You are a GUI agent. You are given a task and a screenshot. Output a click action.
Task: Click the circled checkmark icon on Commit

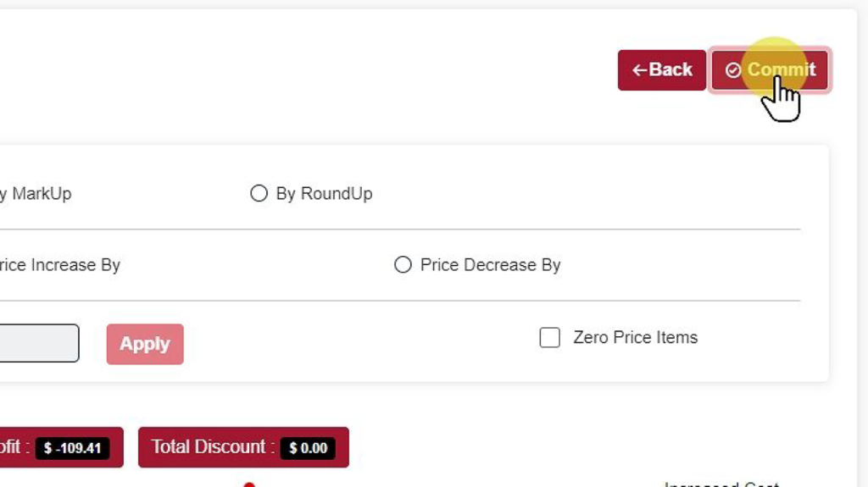[733, 70]
